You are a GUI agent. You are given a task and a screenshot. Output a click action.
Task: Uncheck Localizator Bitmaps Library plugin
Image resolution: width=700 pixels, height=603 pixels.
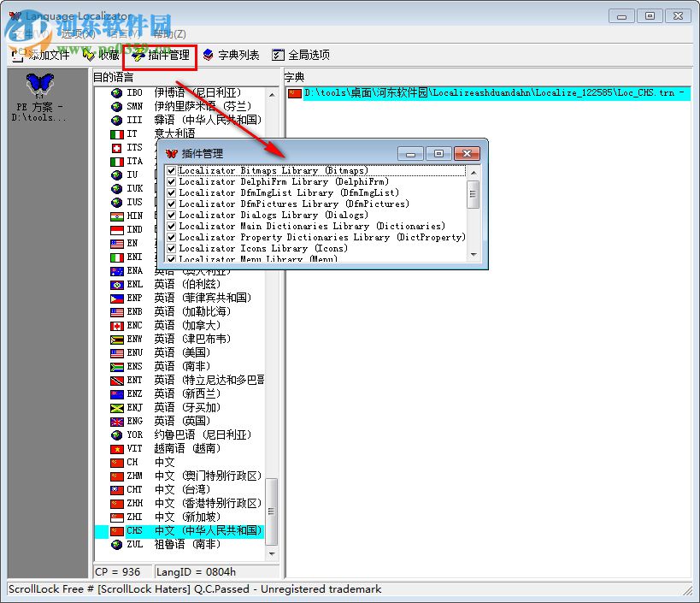170,170
